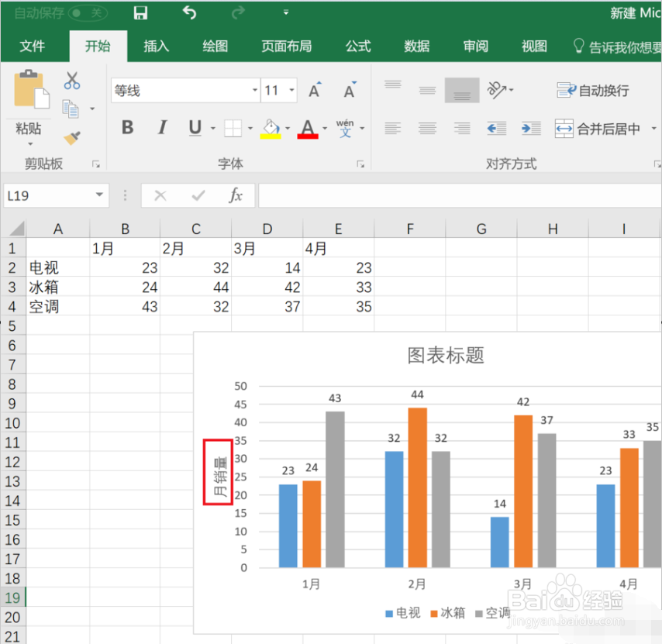
Task: Toggle Underline formatting
Action: tap(195, 127)
